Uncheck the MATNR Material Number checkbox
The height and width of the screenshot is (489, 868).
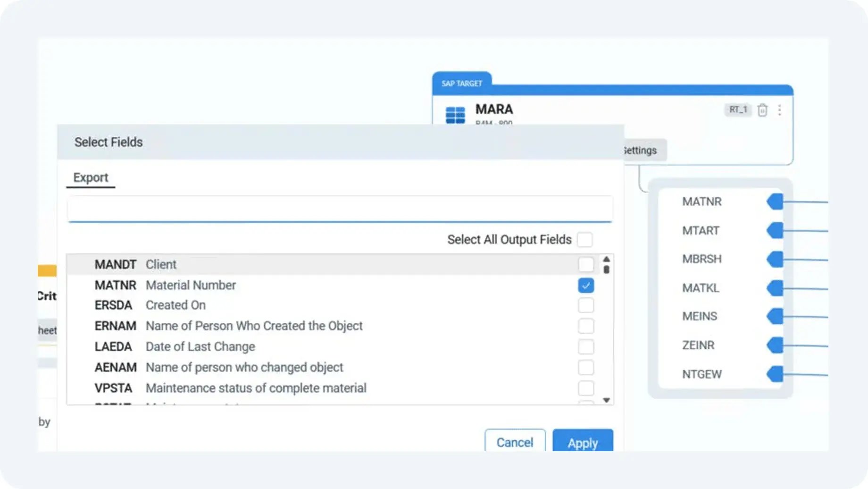coord(585,286)
